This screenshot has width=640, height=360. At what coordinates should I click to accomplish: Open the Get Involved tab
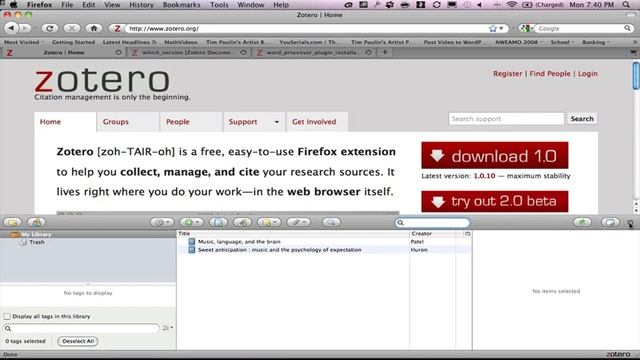(317, 122)
